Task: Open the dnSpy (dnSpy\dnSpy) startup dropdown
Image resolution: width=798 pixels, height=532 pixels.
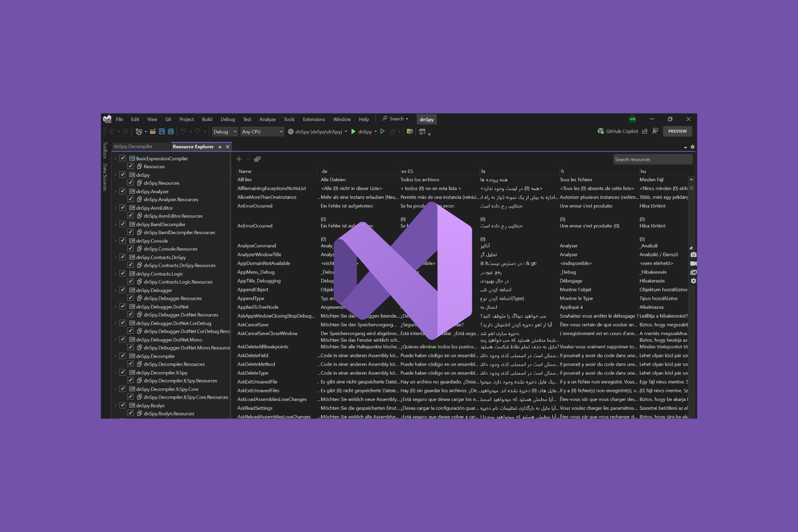Action: [346, 132]
